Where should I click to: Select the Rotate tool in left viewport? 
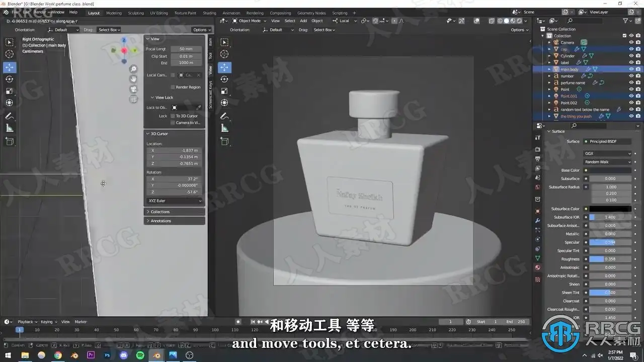coord(10,79)
